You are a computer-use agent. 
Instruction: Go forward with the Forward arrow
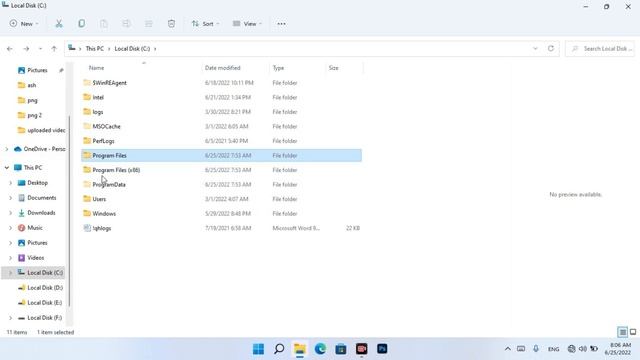[x=26, y=49]
